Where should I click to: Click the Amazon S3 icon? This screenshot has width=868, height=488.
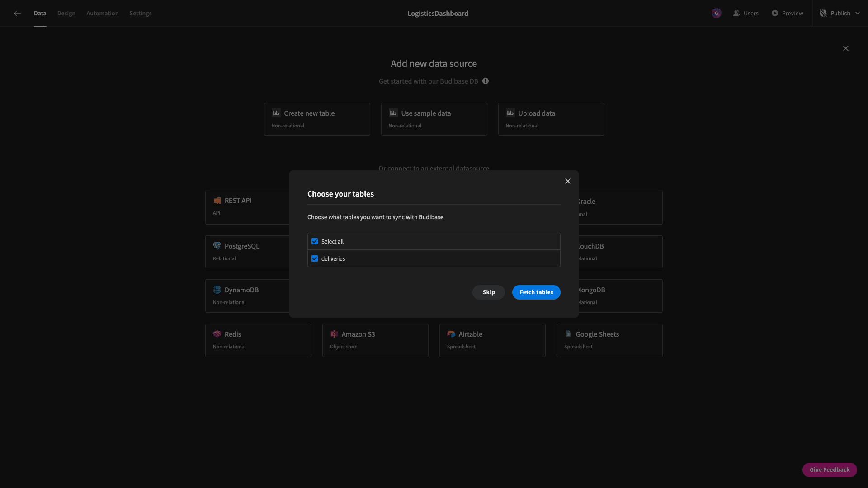(x=334, y=334)
